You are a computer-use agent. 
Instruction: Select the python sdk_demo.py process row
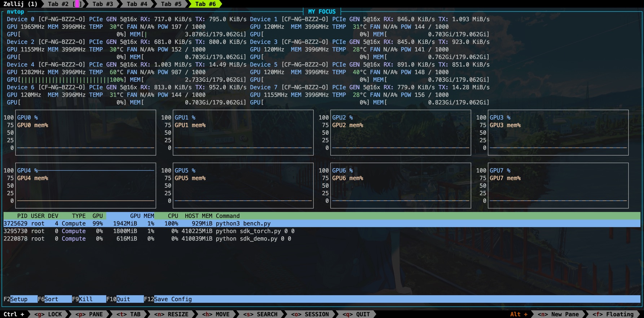tap(144, 239)
